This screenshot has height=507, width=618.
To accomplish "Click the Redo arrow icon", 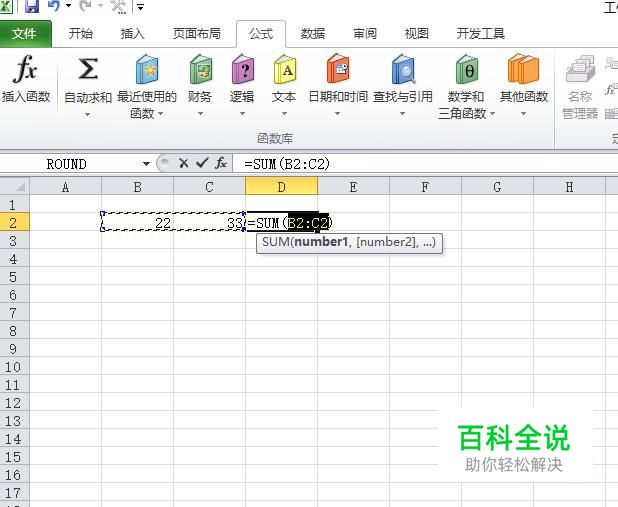I will point(86,6).
